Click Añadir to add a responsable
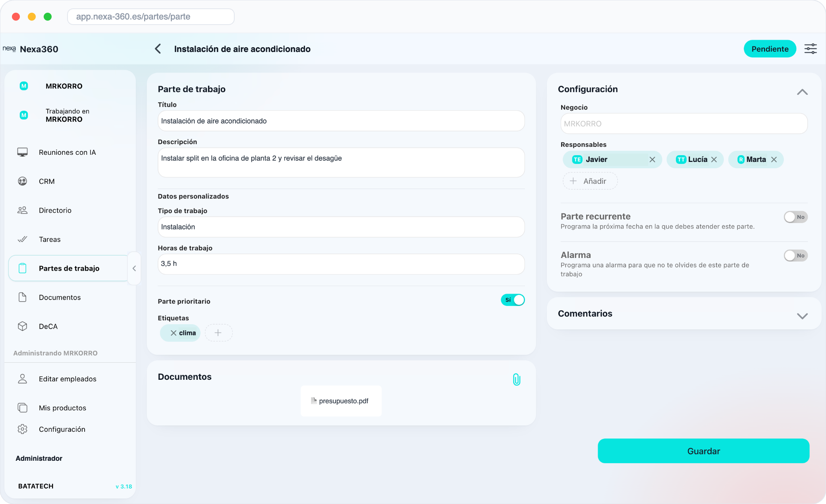 (590, 181)
